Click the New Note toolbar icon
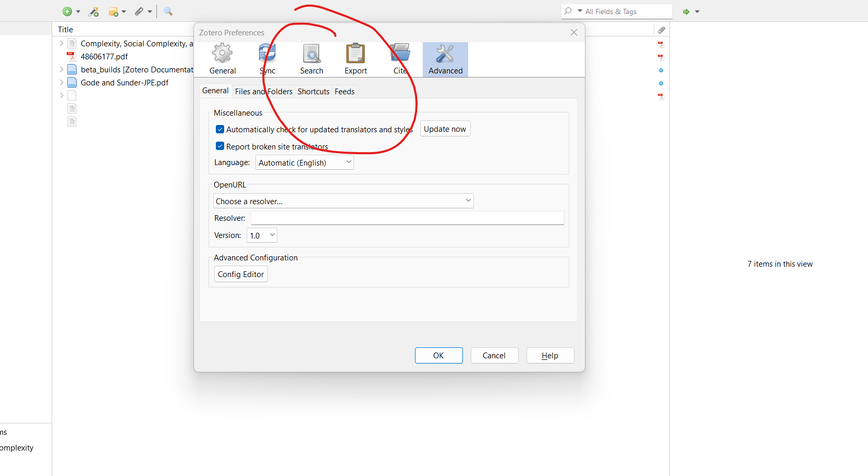Image resolution: width=868 pixels, height=476 pixels. click(x=113, y=11)
